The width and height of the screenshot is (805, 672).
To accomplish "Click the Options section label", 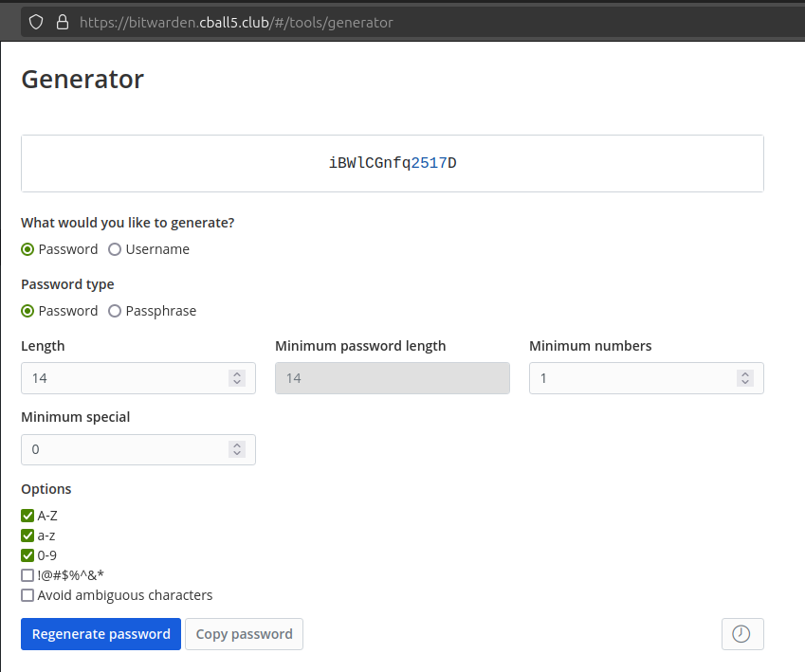I will [46, 489].
